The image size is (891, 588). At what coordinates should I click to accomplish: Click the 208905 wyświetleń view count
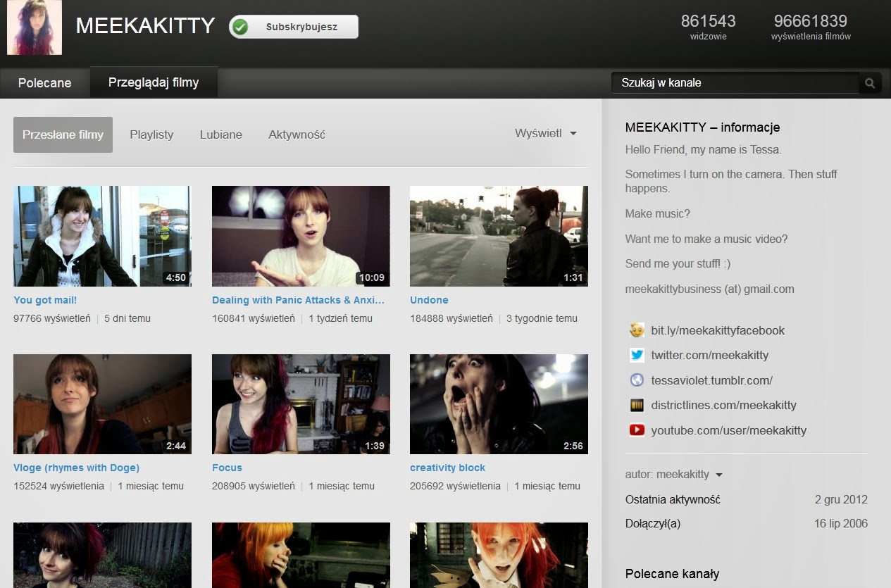coord(254,486)
